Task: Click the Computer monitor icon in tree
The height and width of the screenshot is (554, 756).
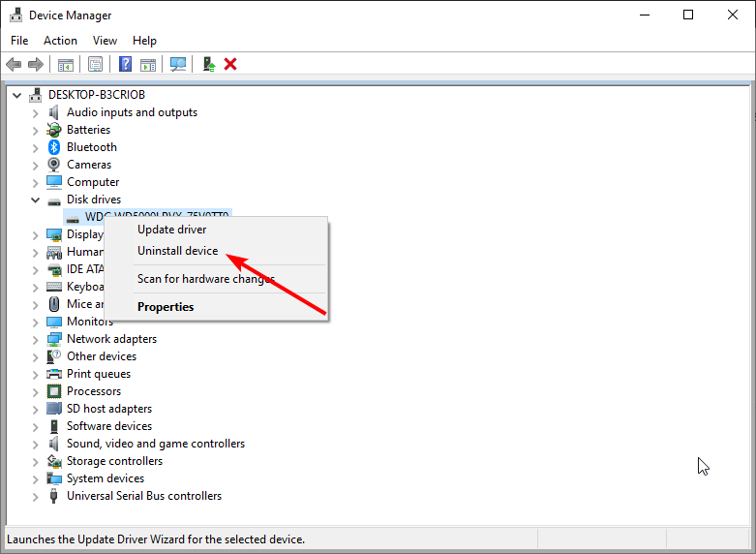Action: click(54, 182)
